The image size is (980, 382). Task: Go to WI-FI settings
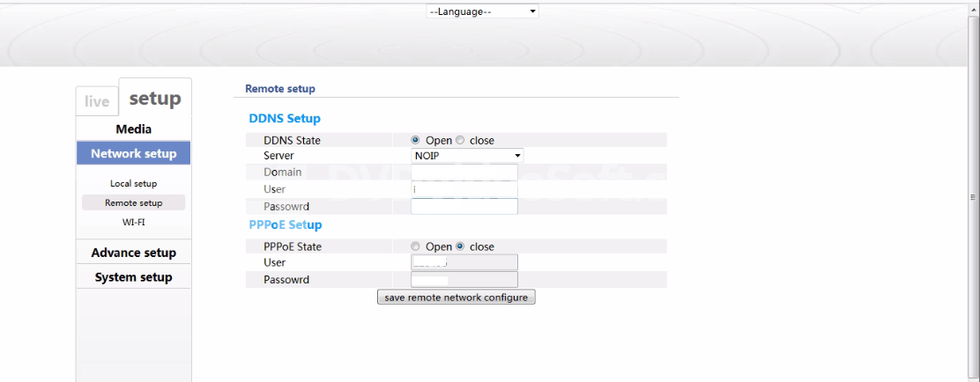133,222
